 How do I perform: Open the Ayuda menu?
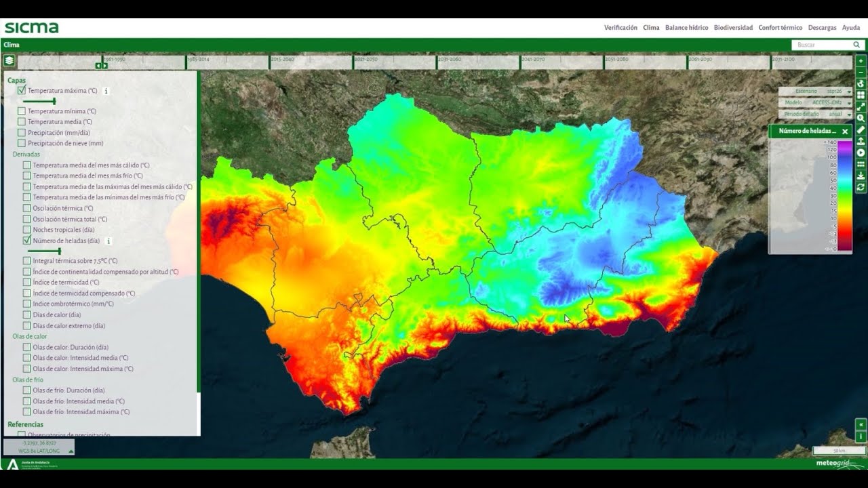[850, 28]
